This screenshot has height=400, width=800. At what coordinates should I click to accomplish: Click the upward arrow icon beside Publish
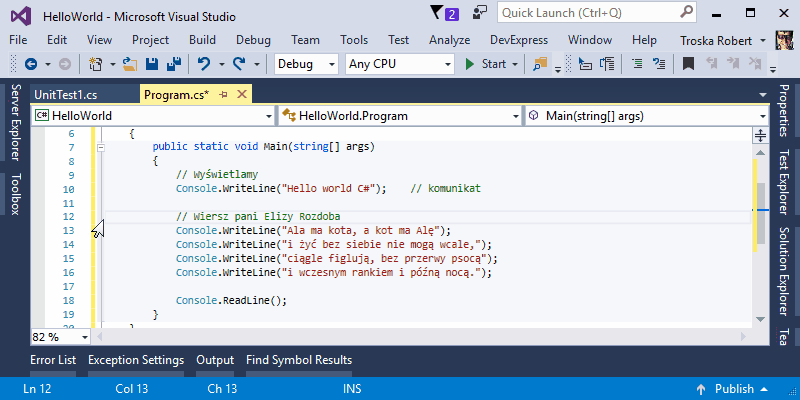click(701, 389)
